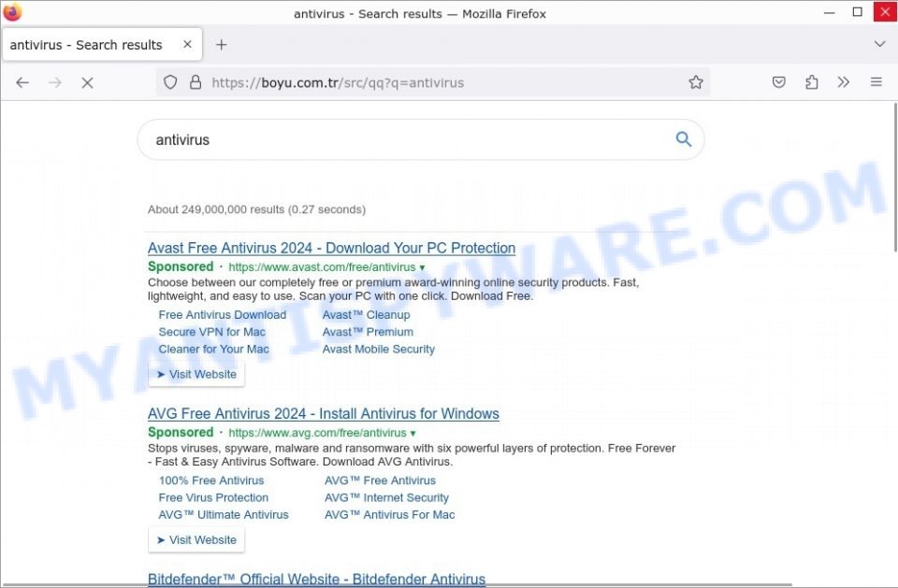Screen dimensions: 898x588
Task: Open the Cleaner for Your Mac sitelink
Action: coord(213,350)
